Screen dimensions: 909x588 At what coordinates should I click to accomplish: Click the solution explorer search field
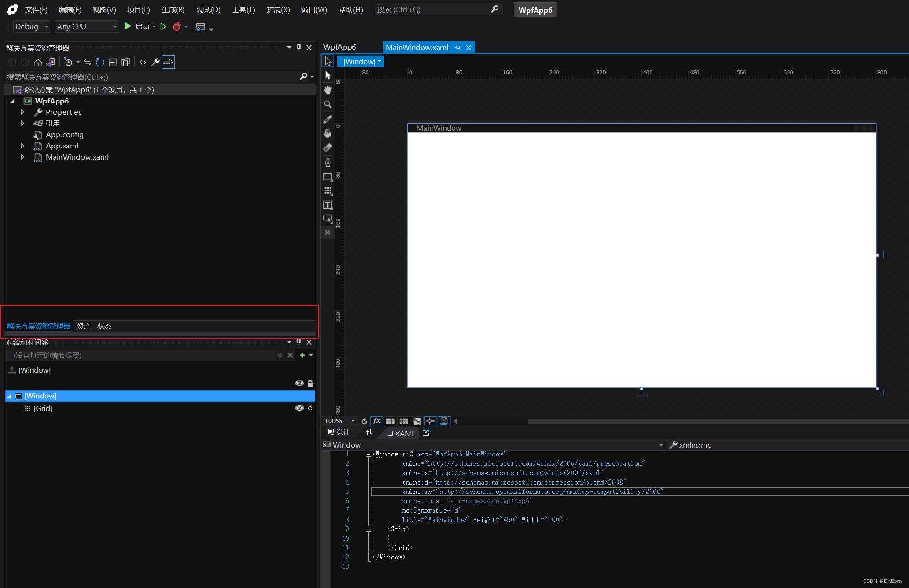[150, 77]
